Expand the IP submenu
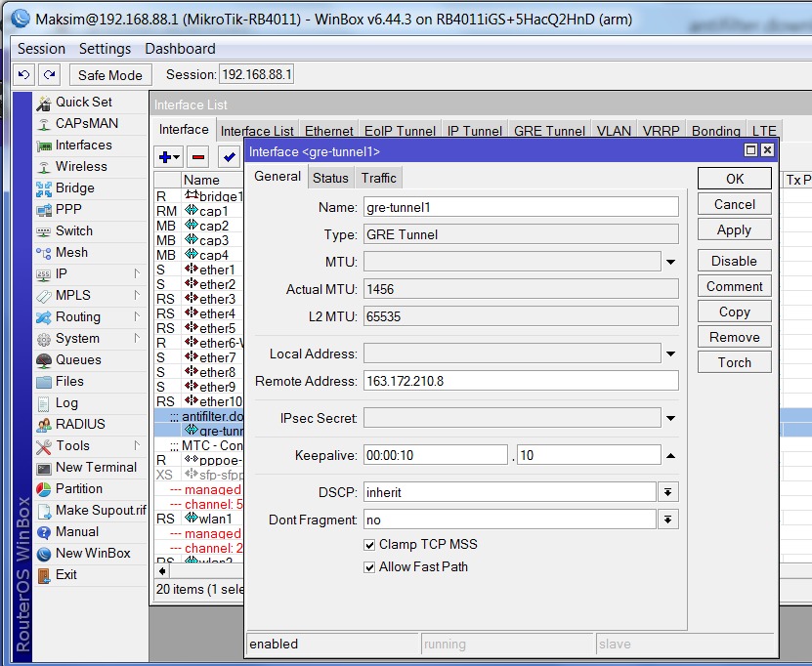Image resolution: width=812 pixels, height=666 pixels. [x=137, y=273]
